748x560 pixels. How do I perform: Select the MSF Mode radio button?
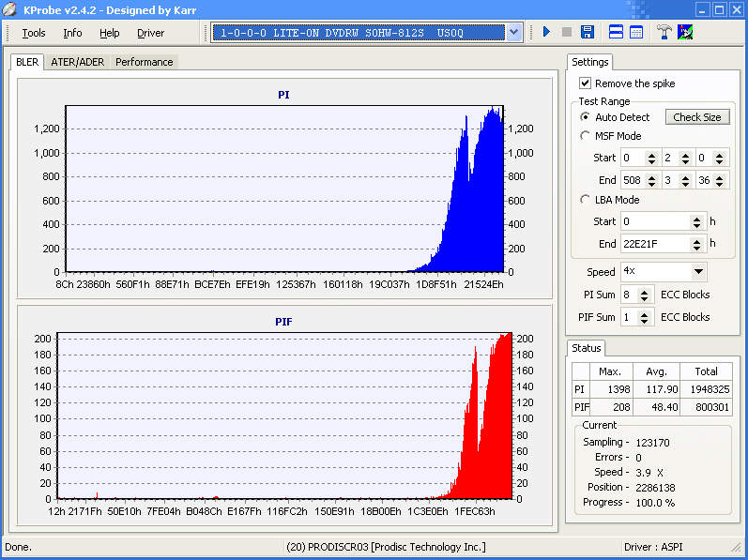coord(585,136)
